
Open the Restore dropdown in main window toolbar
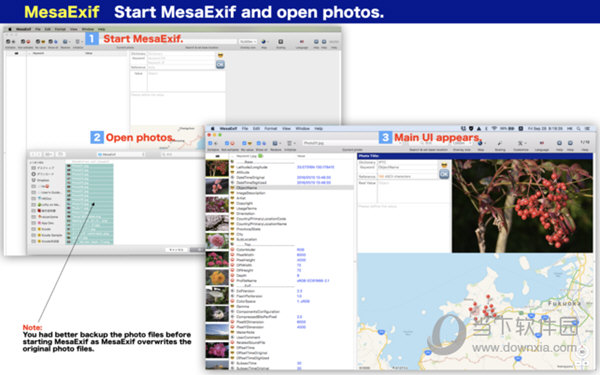[x=276, y=143]
